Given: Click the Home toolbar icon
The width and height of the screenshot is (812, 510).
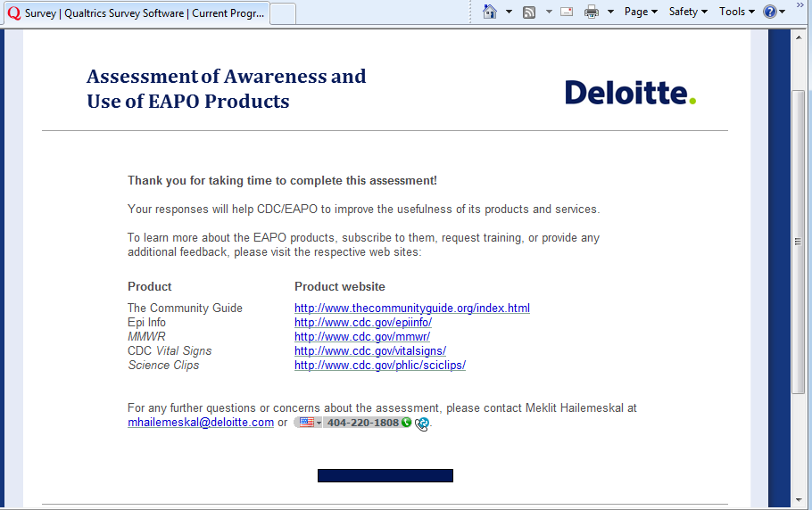Looking at the screenshot, I should click(x=489, y=12).
